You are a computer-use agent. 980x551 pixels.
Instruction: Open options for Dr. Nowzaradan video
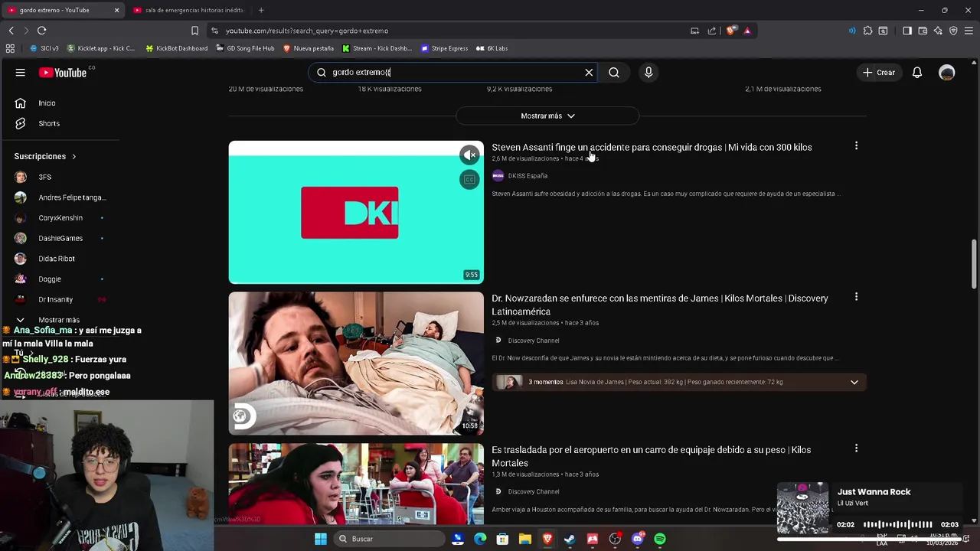856,296
